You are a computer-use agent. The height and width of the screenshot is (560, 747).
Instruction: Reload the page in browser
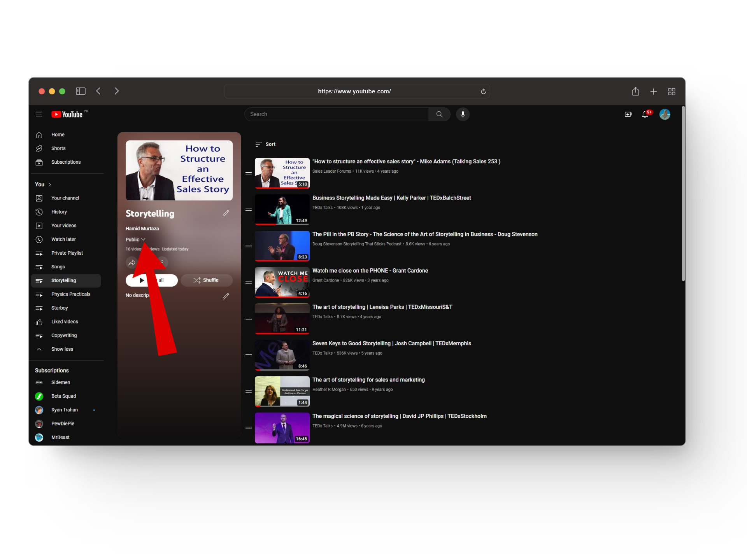tap(483, 91)
